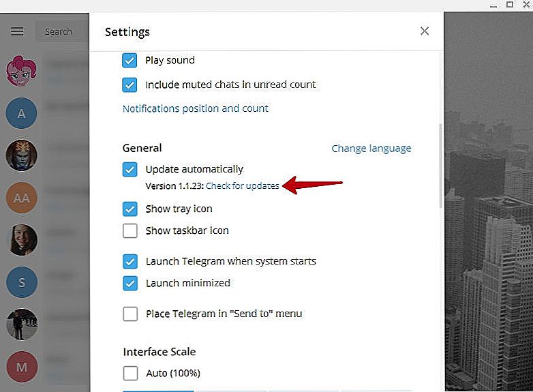533x392 pixels.
Task: Close the Settings panel with X
Action: pos(425,31)
